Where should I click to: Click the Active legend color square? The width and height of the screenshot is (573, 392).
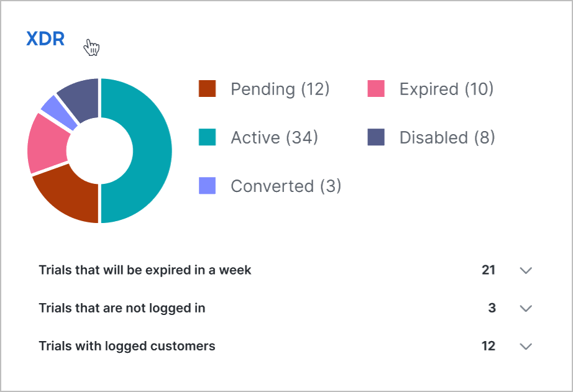click(x=207, y=137)
